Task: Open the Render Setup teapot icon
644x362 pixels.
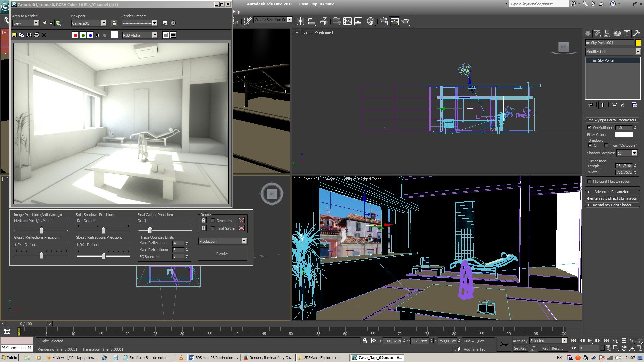Action: (x=384, y=21)
